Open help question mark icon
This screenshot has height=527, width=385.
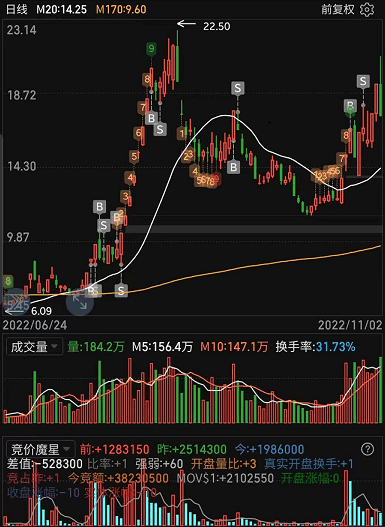tap(368, 449)
